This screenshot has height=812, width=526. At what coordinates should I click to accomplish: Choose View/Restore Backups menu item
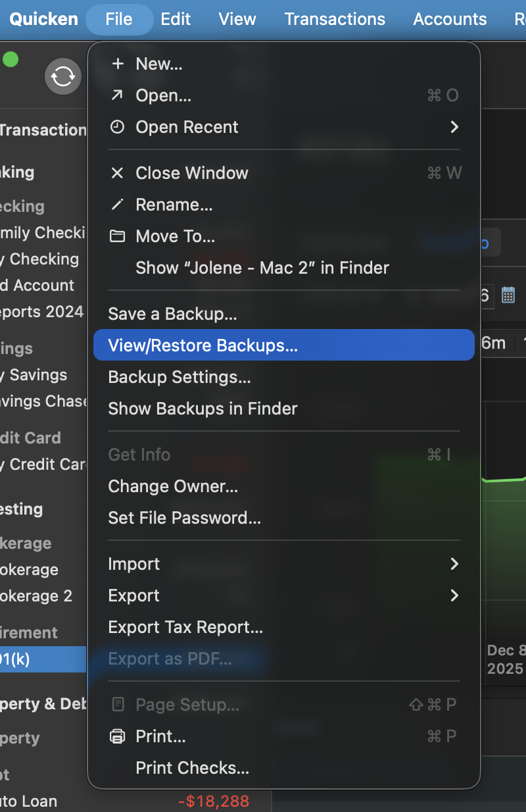click(x=203, y=345)
